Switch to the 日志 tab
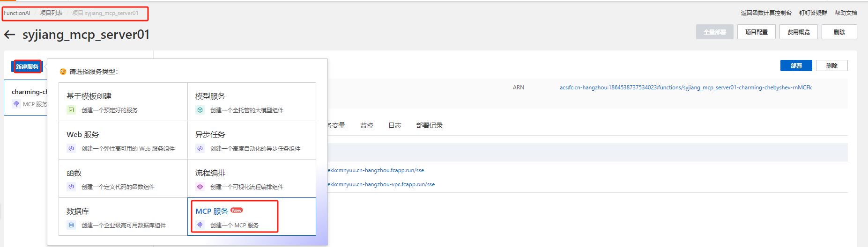This screenshot has height=247, width=868. [x=395, y=125]
